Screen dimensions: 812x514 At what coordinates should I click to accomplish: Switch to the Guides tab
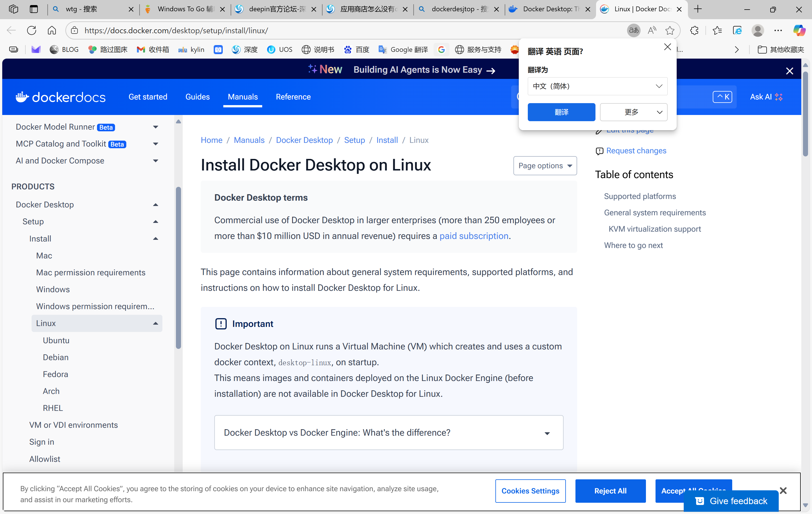pos(198,97)
